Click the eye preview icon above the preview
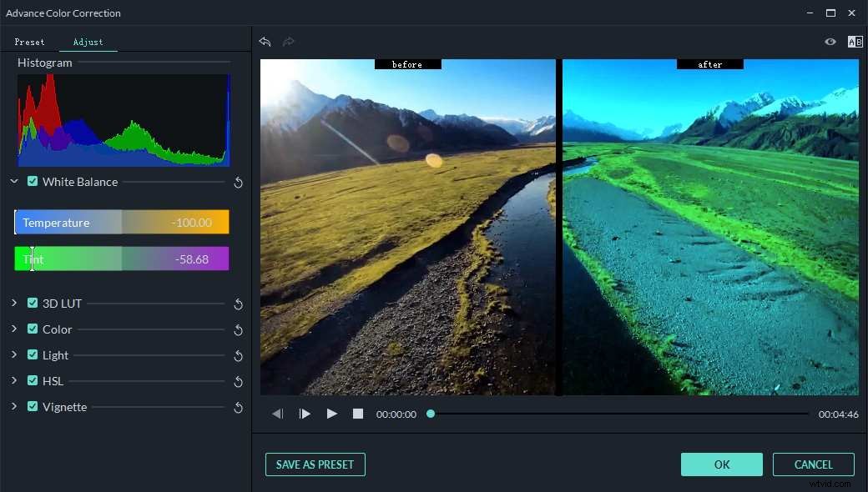The image size is (868, 492). 830,42
